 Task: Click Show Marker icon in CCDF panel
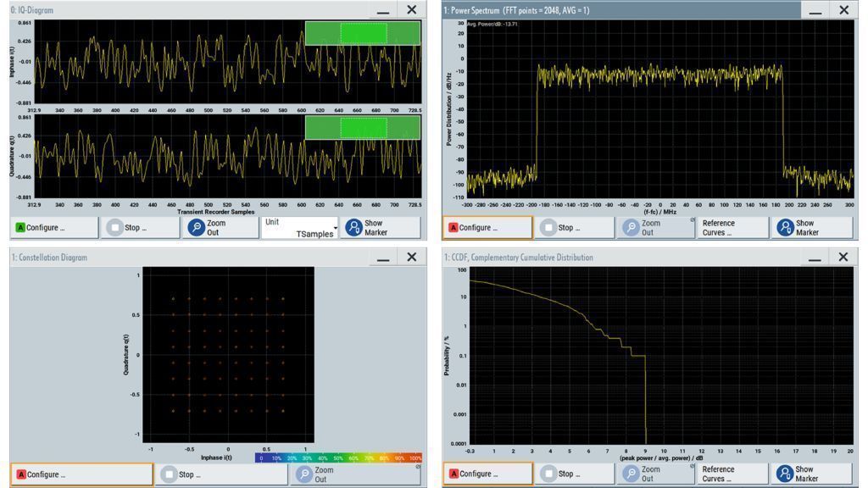[x=785, y=474]
